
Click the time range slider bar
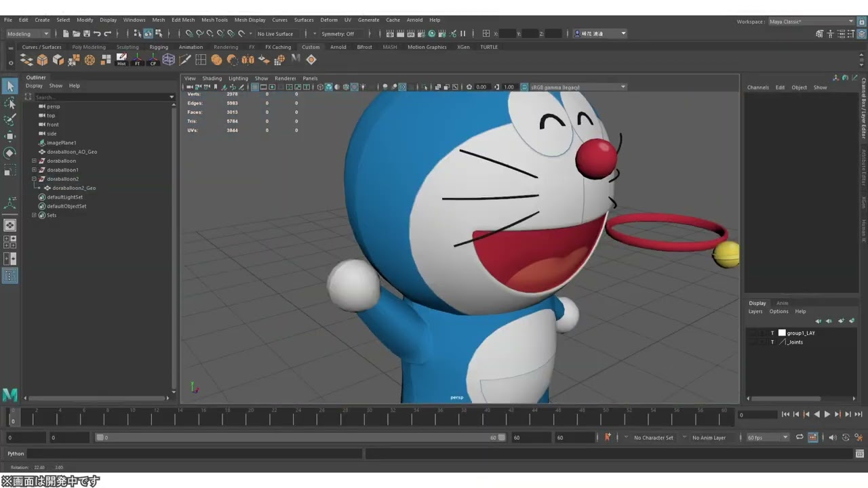coord(302,438)
